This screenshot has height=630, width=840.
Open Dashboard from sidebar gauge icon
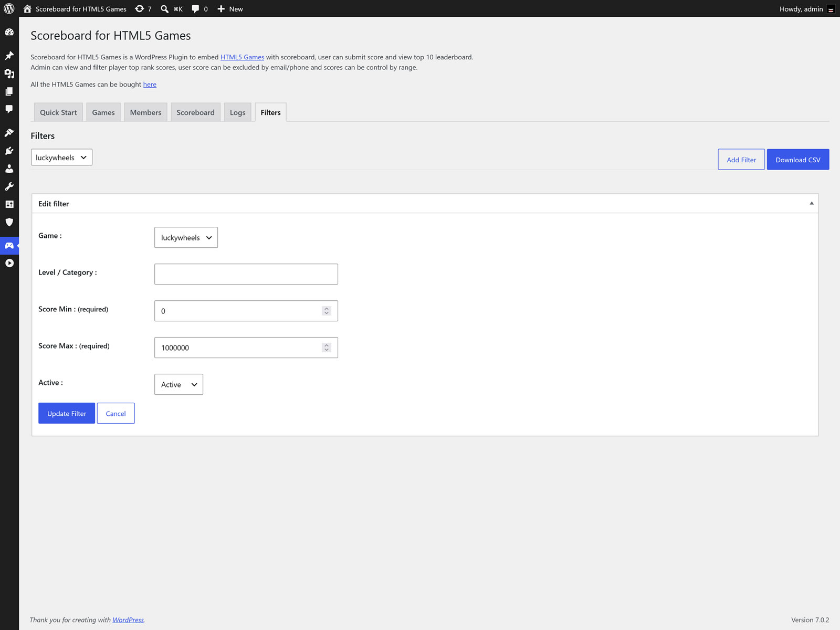click(x=9, y=32)
